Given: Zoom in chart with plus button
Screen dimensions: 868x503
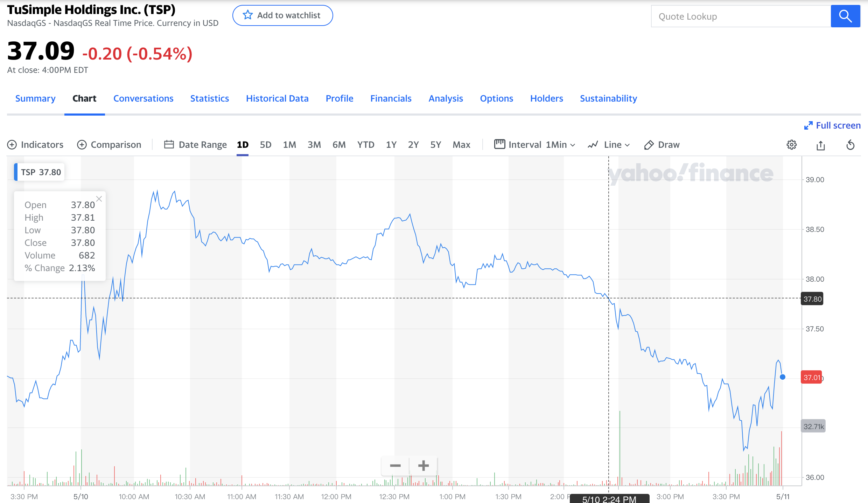Looking at the screenshot, I should click(423, 466).
